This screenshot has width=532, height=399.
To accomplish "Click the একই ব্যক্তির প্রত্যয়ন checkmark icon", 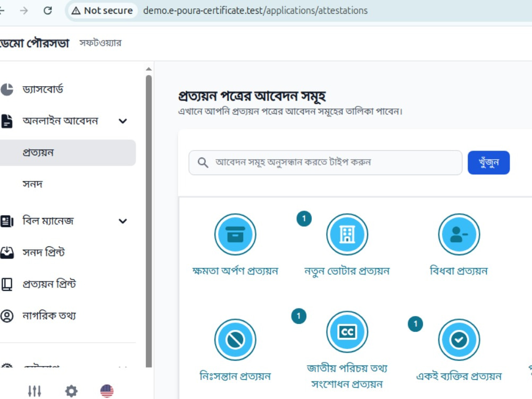I will [459, 339].
